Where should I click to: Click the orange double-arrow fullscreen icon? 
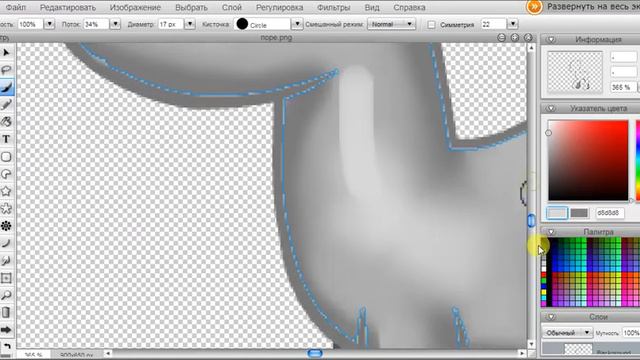[534, 7]
